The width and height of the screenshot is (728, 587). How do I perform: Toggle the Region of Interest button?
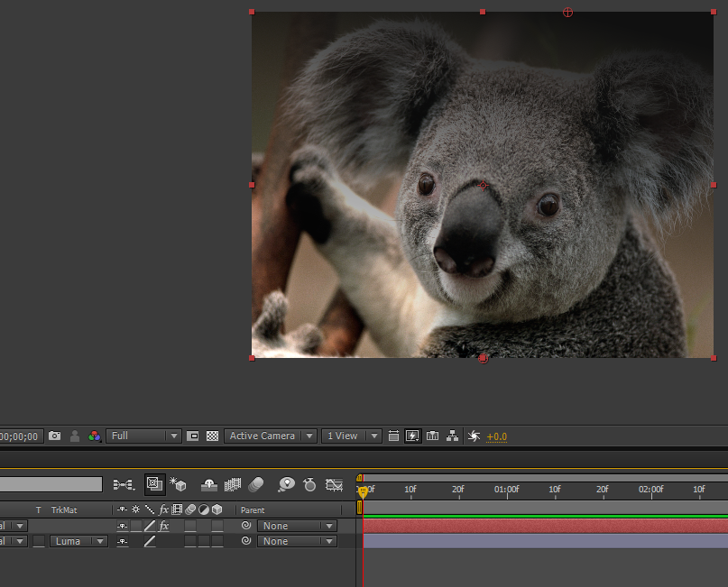pos(192,436)
